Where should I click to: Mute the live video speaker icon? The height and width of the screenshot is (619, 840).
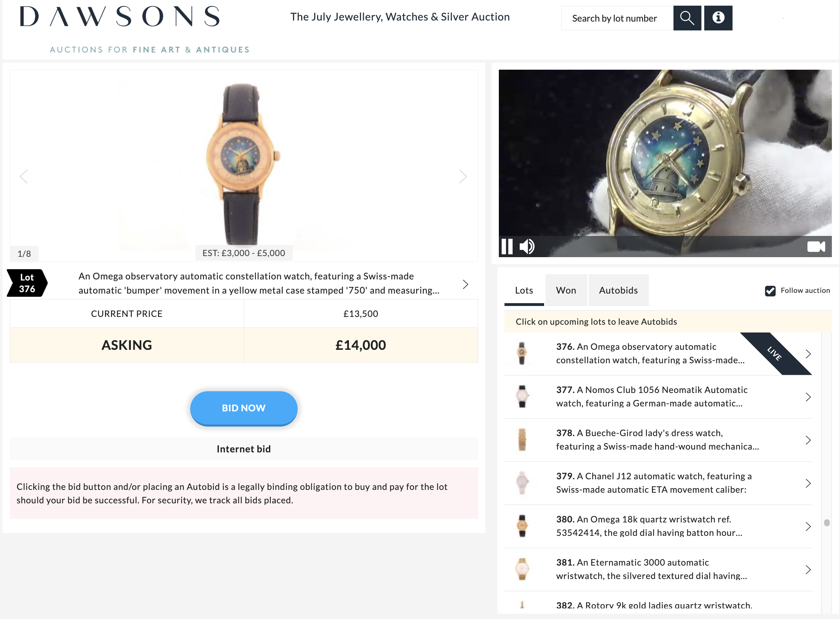(527, 247)
